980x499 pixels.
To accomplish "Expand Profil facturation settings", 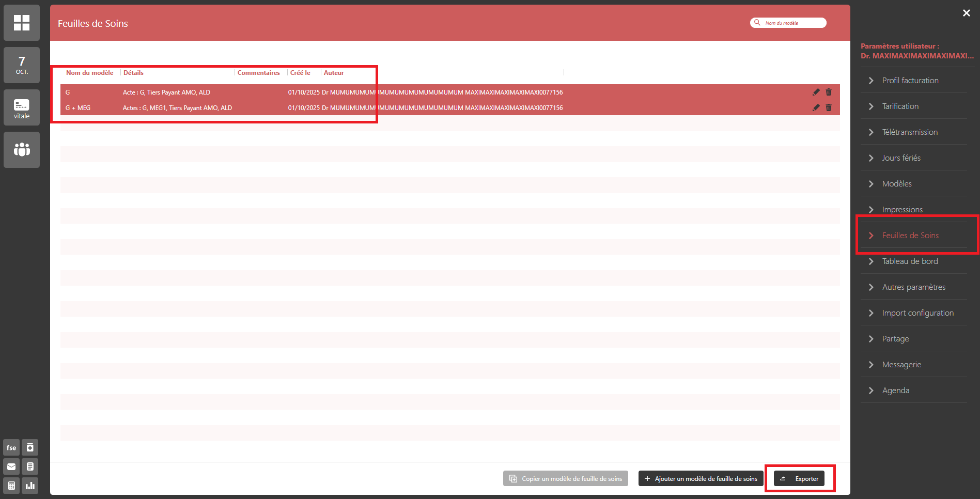I will (910, 81).
